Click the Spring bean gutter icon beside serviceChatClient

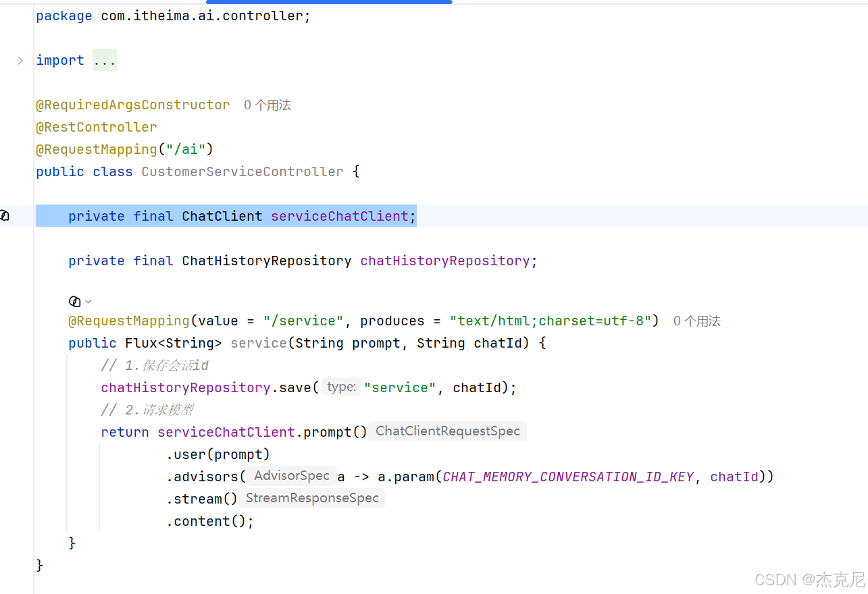5,216
